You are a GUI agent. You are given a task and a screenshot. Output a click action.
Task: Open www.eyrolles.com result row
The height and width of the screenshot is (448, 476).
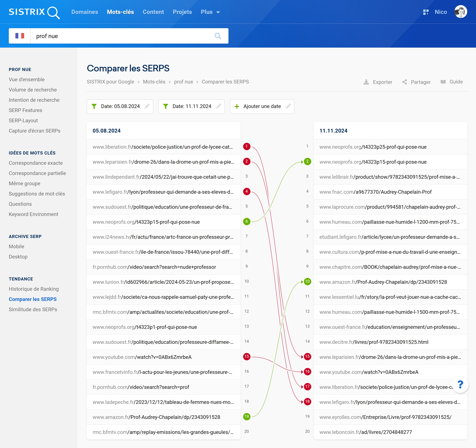pos(390,417)
